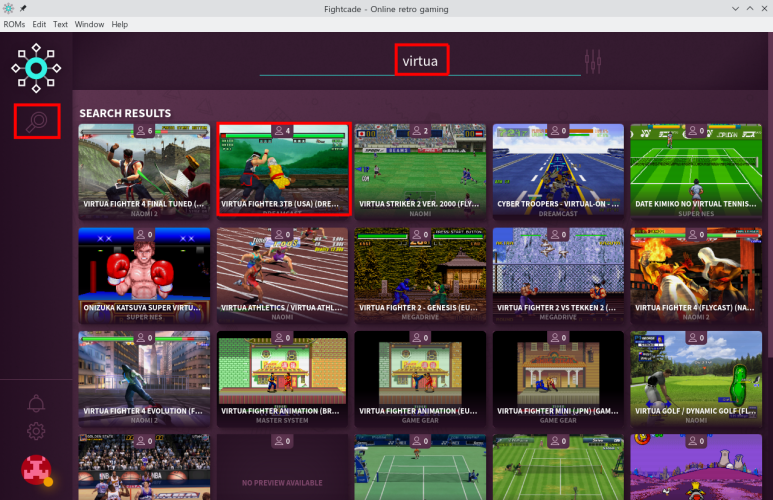Open the settings gear icon

tap(36, 431)
